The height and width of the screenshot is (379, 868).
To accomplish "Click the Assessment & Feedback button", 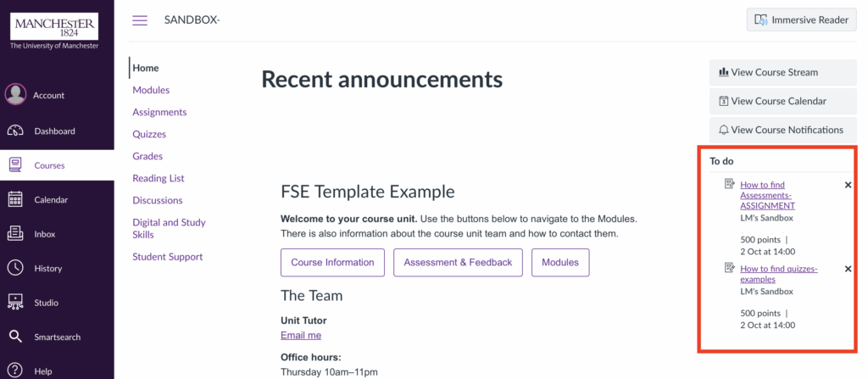I will click(458, 262).
